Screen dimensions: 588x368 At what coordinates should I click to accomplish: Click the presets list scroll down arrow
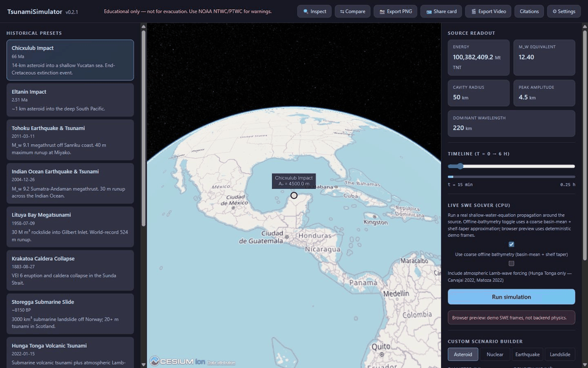tap(143, 364)
